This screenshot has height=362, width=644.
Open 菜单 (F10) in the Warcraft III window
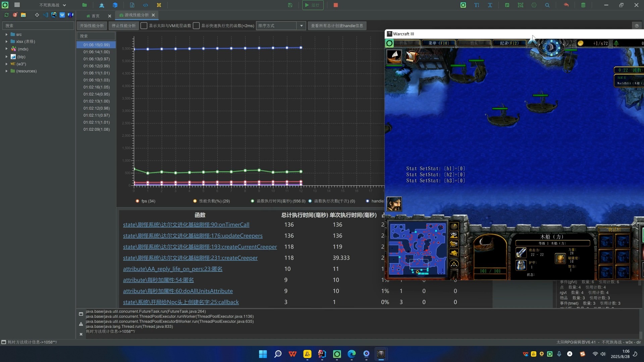(x=439, y=43)
